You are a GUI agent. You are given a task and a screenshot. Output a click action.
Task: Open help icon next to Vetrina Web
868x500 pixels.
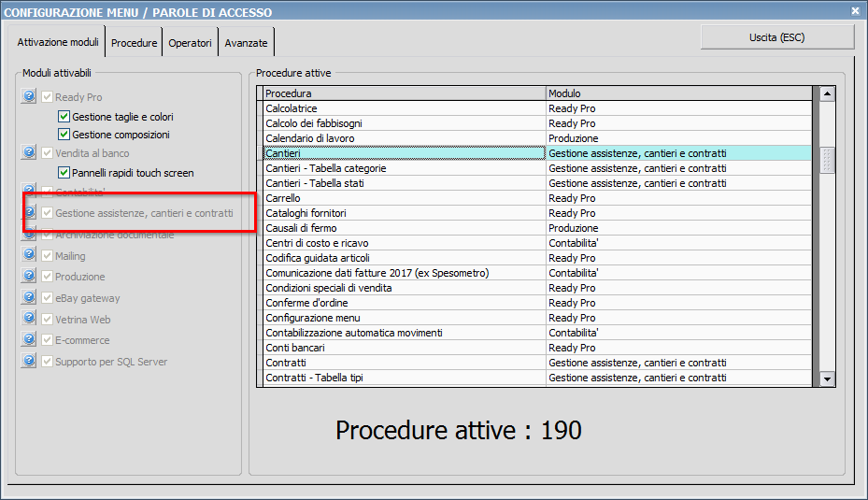pyautogui.click(x=29, y=318)
